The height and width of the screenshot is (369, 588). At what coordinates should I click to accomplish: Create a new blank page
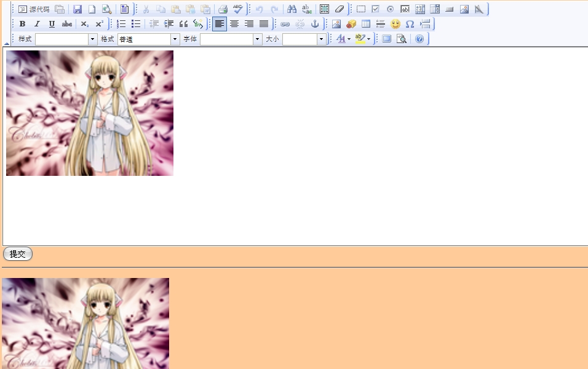click(x=92, y=9)
